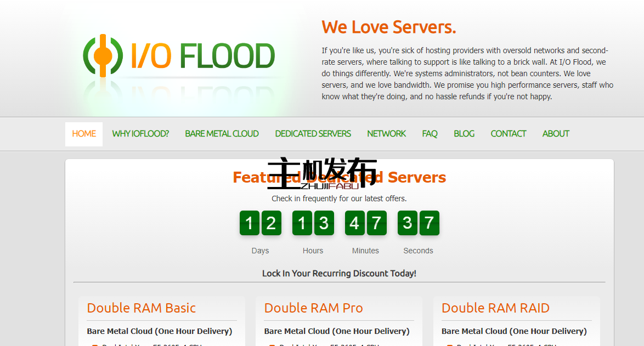Select DEDICATED SERVERS from the navigation bar
The height and width of the screenshot is (346, 644).
[x=313, y=134]
